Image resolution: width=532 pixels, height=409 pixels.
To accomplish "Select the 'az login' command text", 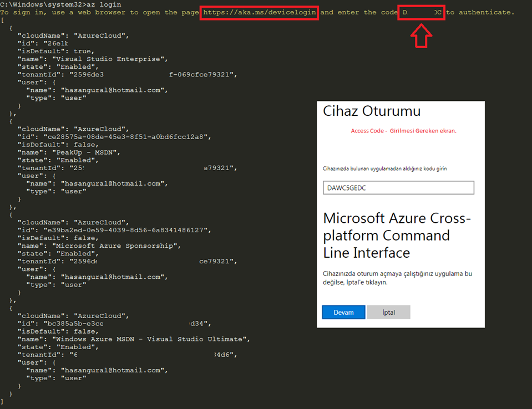I will (x=104, y=4).
